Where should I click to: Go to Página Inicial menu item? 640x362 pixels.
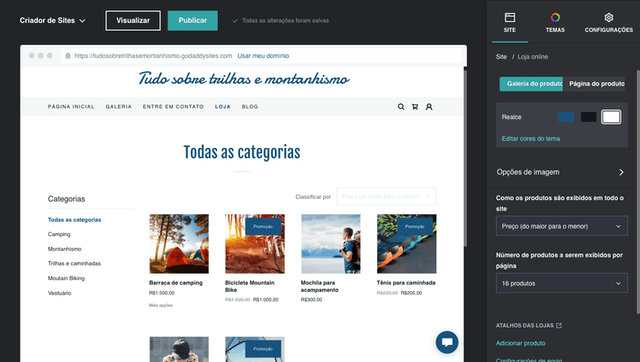coord(71,107)
